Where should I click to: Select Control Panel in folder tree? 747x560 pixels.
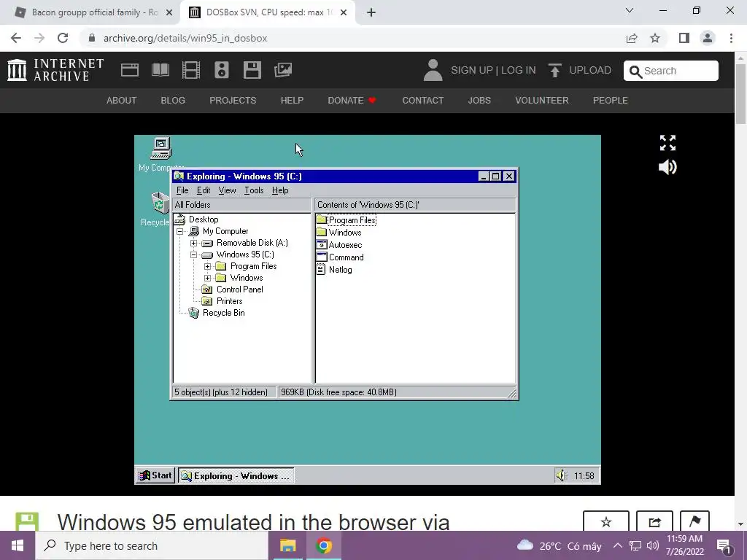click(x=239, y=289)
